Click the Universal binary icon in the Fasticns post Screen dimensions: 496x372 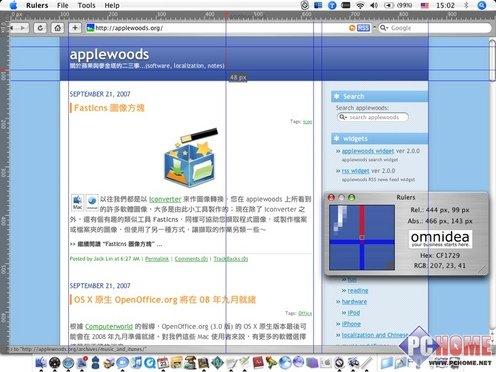coord(92,203)
